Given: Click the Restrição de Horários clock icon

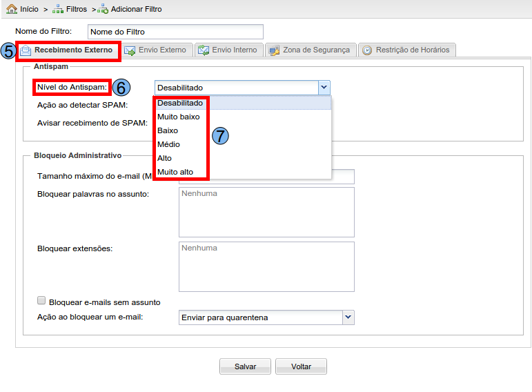Looking at the screenshot, I should click(367, 50).
